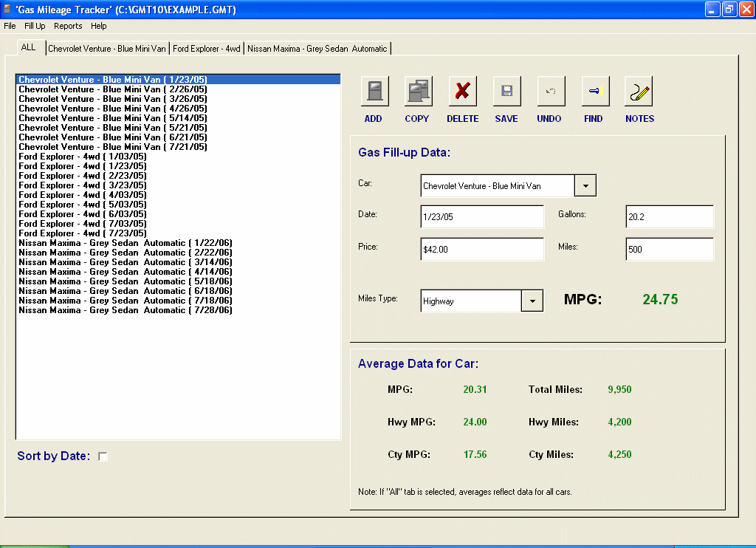Open the Reports menu

click(x=68, y=26)
